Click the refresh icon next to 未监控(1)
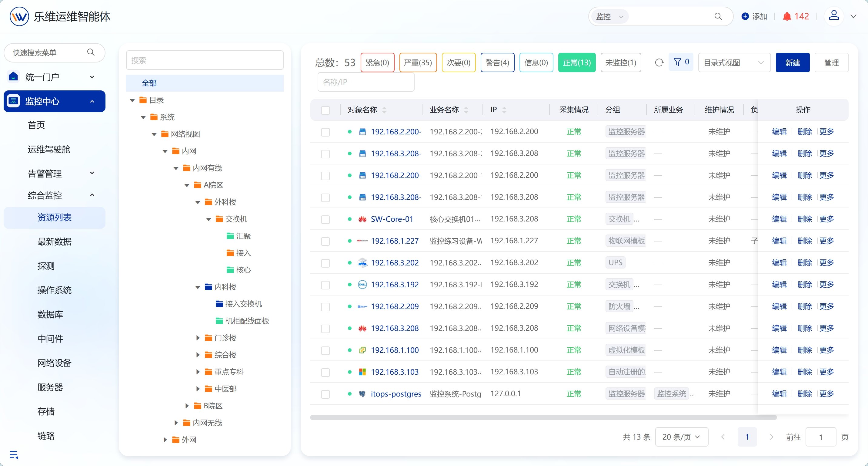This screenshot has height=466, width=868. point(659,62)
